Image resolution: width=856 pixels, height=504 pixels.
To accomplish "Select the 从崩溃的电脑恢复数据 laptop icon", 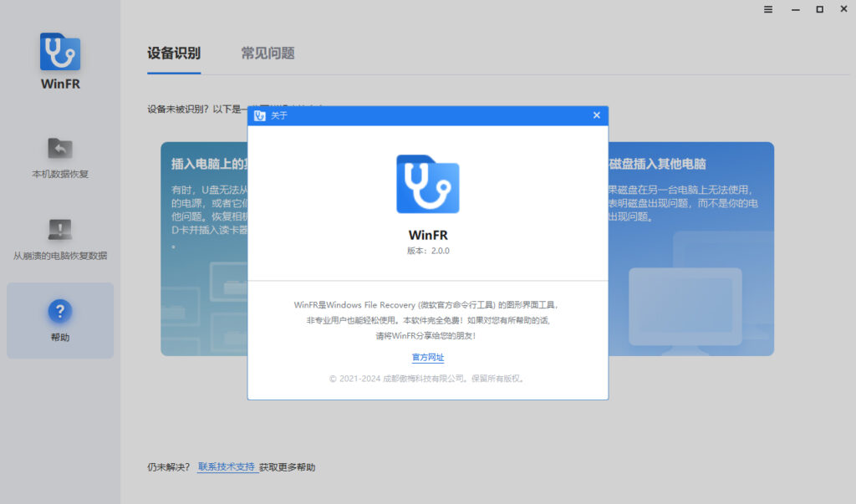I will [x=60, y=229].
